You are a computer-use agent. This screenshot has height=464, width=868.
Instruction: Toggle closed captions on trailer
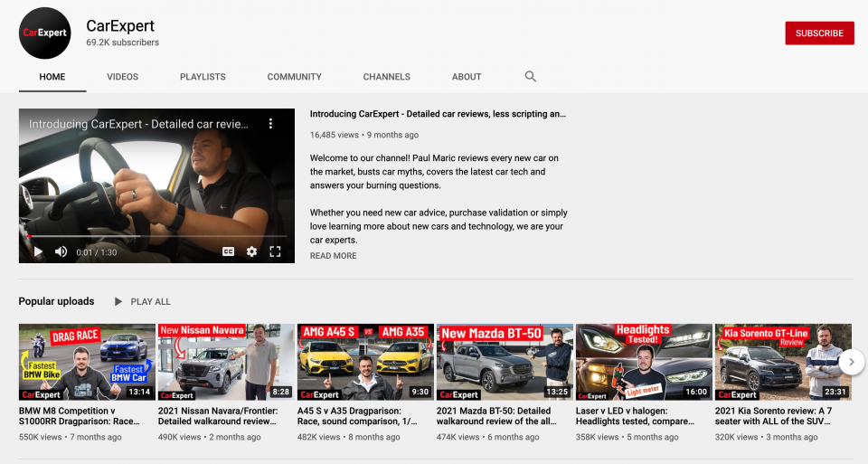pos(228,252)
